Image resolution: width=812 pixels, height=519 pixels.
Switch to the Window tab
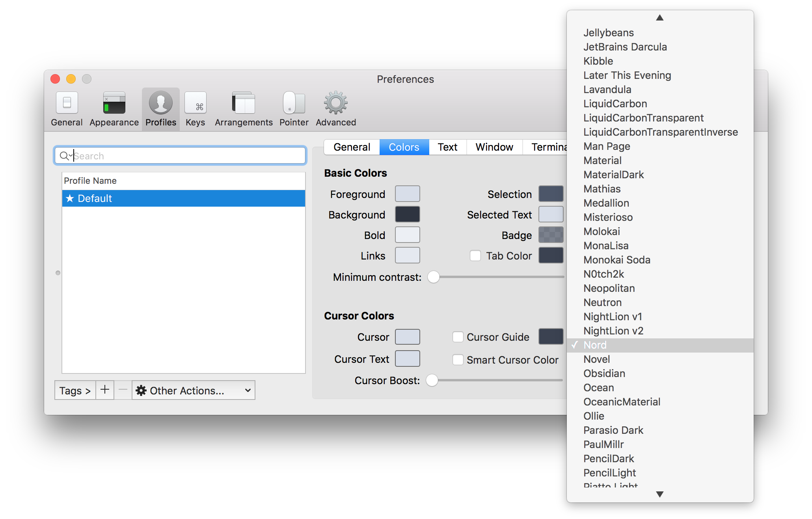pos(494,147)
